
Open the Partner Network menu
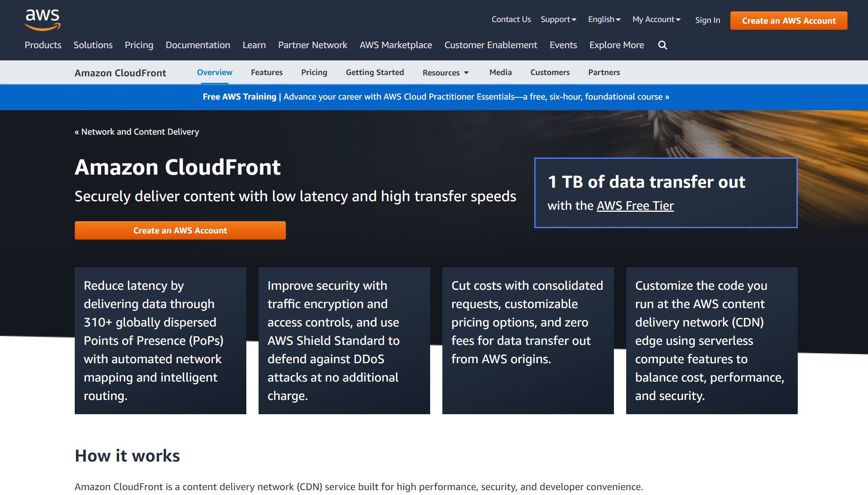point(312,45)
